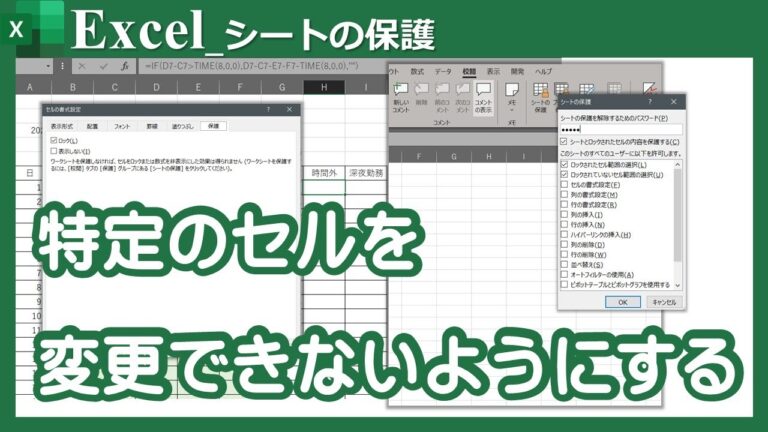Click help ? in セルの書式設定 dialog

pos(268,109)
